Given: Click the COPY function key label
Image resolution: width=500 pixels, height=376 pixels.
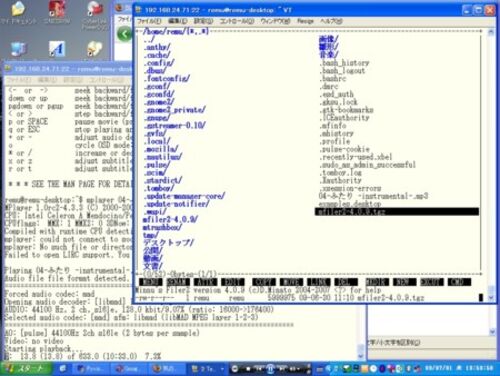Looking at the screenshot, I should [x=264, y=282].
